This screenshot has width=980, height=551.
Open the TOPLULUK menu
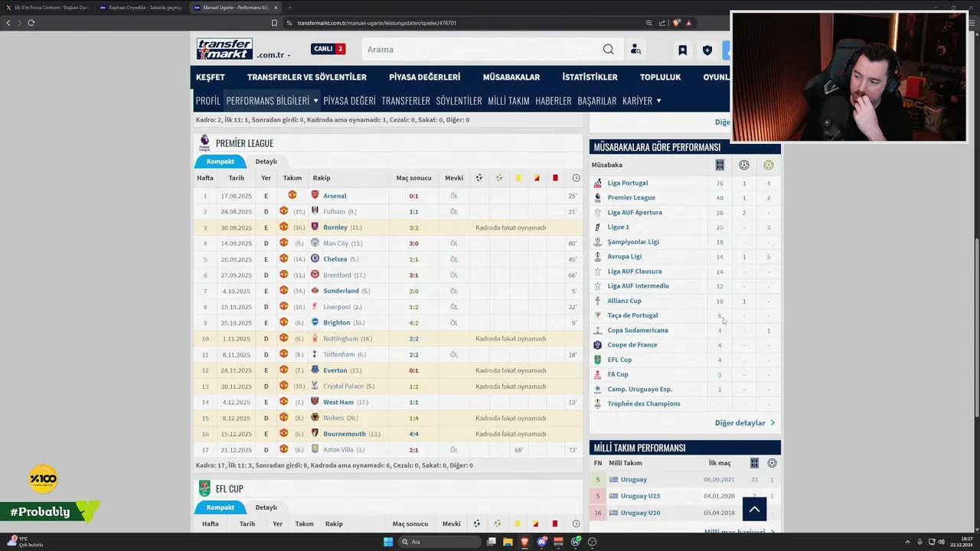[660, 77]
